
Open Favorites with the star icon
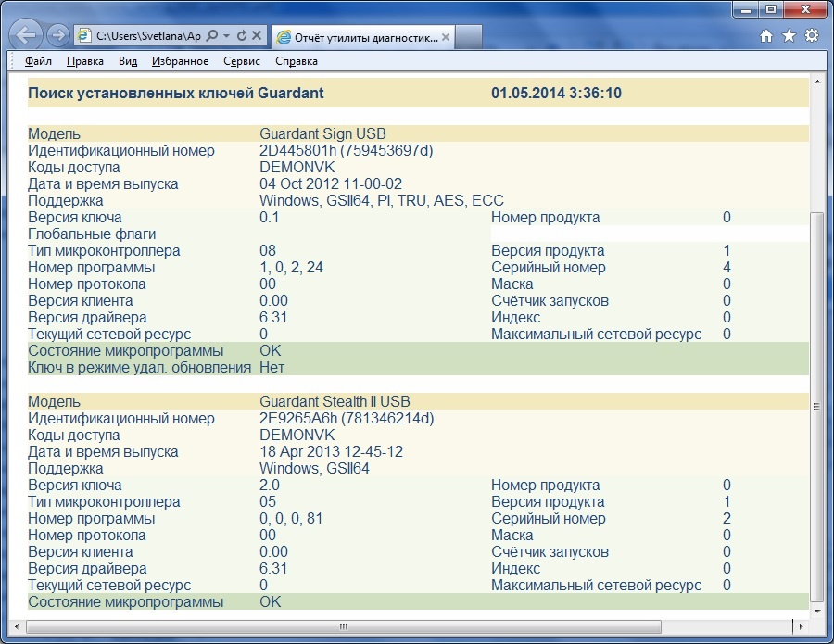[789, 36]
